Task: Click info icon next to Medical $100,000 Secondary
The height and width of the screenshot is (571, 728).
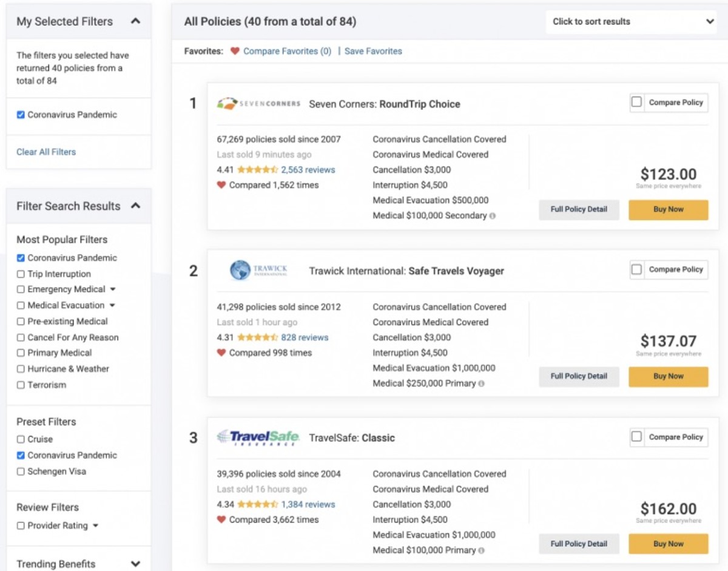Action: click(493, 216)
